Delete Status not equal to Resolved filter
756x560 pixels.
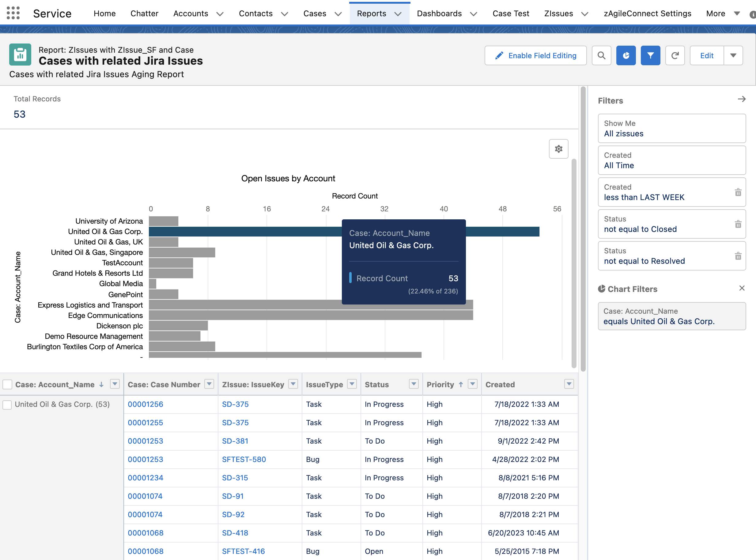[738, 256]
